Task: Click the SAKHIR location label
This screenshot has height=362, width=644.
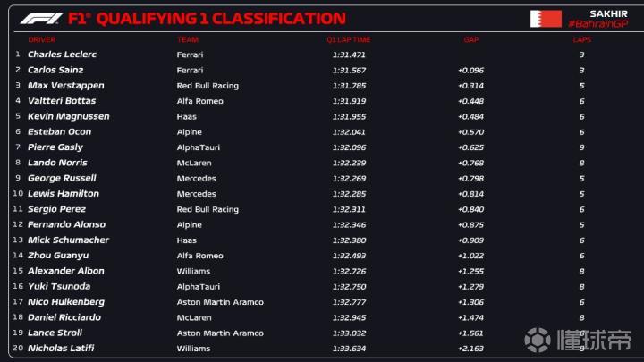Action: (x=608, y=13)
